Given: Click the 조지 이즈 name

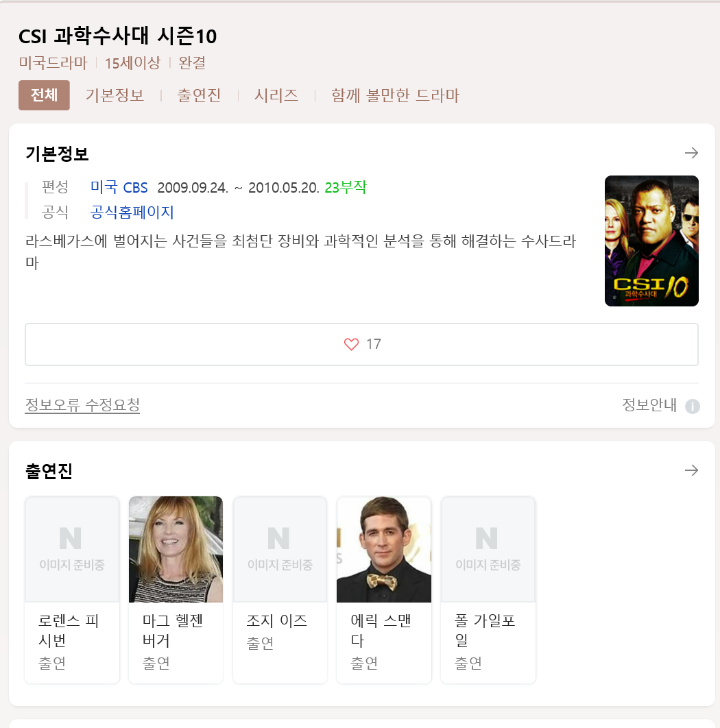Looking at the screenshot, I should [276, 621].
